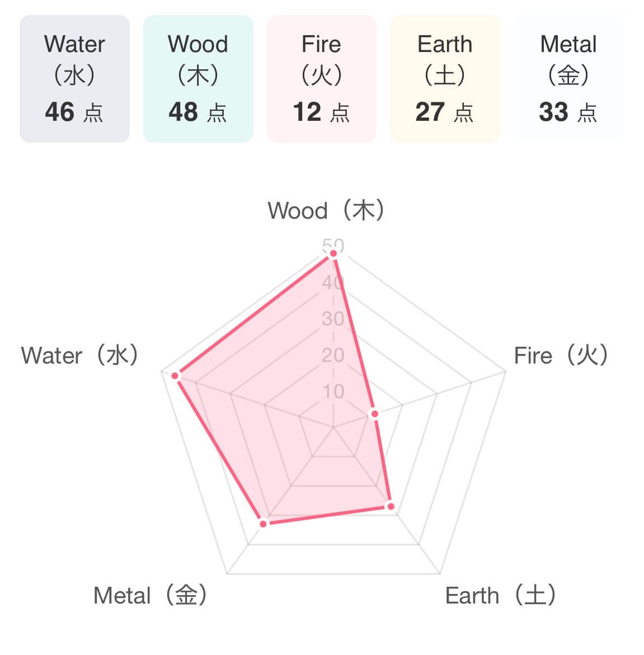Select the Wood 48 points card
This screenshot has height=655, width=644.
click(x=198, y=79)
